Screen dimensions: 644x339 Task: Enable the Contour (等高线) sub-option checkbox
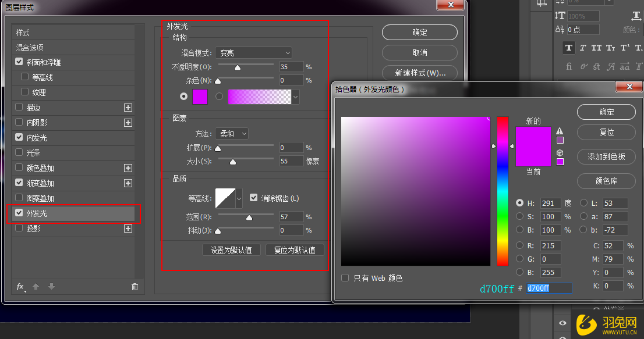click(x=24, y=77)
